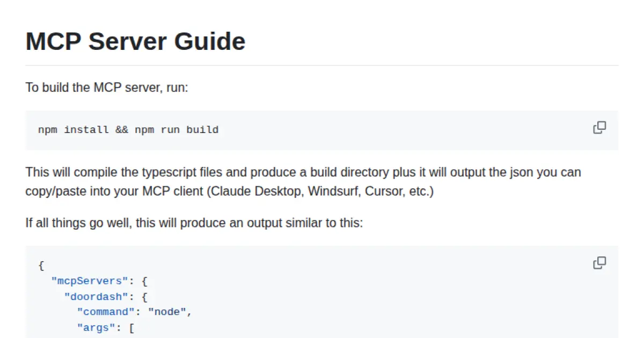Click the "command" key in the JSON

(107, 312)
